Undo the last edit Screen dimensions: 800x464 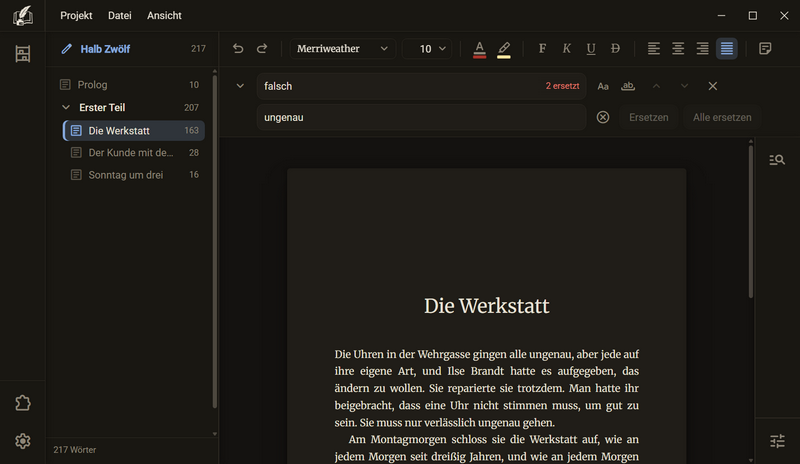238,48
